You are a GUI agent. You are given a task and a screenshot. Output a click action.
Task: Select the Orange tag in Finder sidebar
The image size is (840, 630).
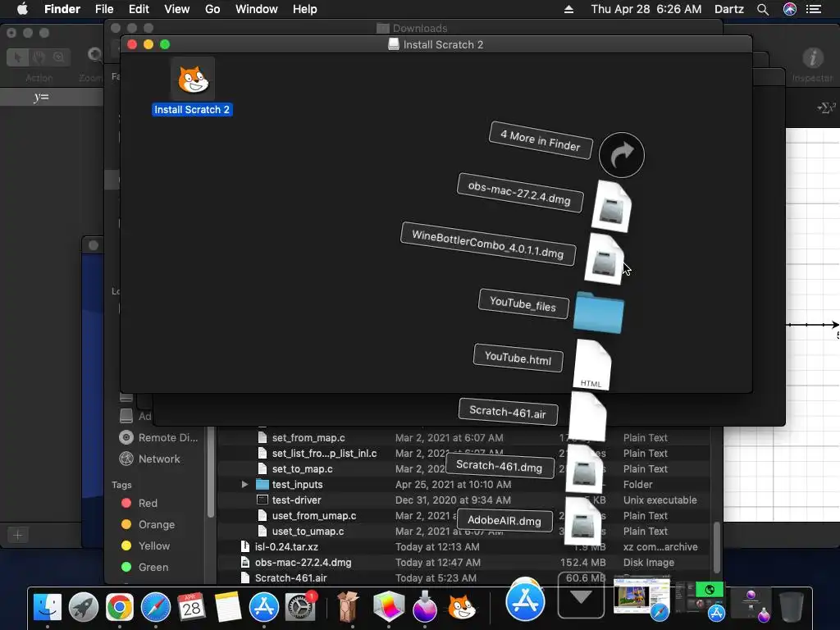[x=148, y=524]
